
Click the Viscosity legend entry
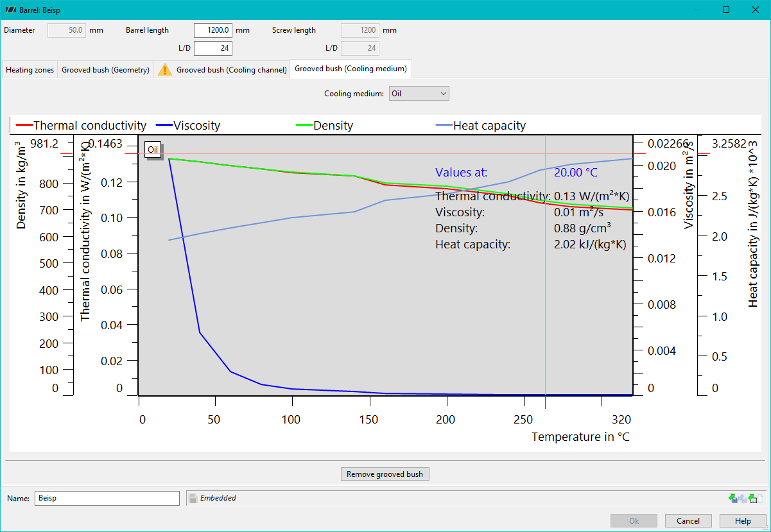pyautogui.click(x=188, y=126)
